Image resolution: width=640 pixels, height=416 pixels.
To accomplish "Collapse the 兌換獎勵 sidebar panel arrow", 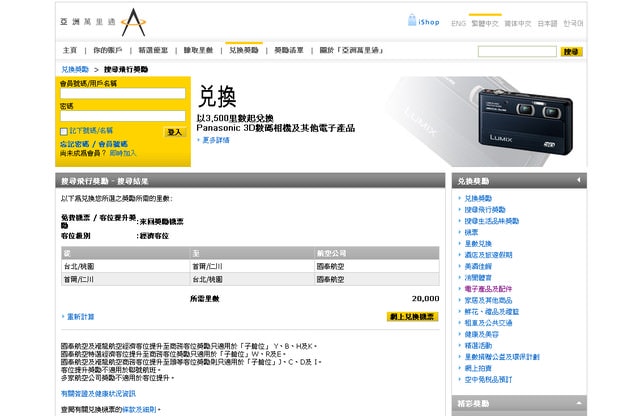I will 578,180.
